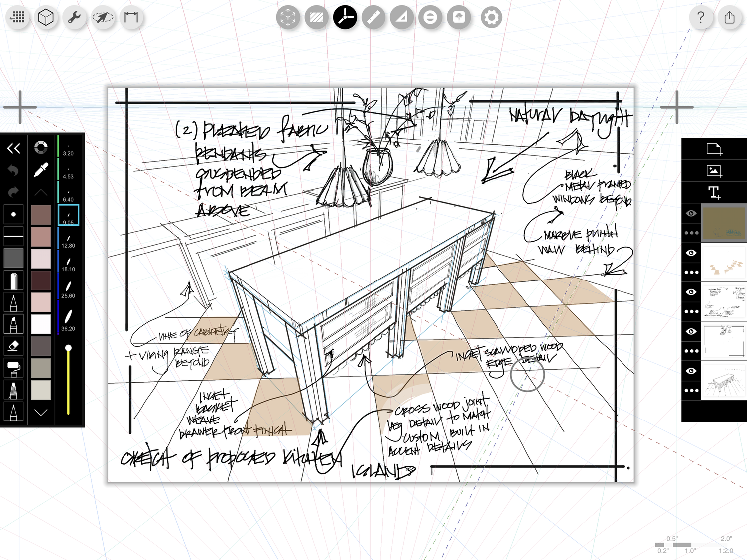Hide the beige floor tiles layer
Image resolution: width=747 pixels, height=560 pixels.
[691, 253]
